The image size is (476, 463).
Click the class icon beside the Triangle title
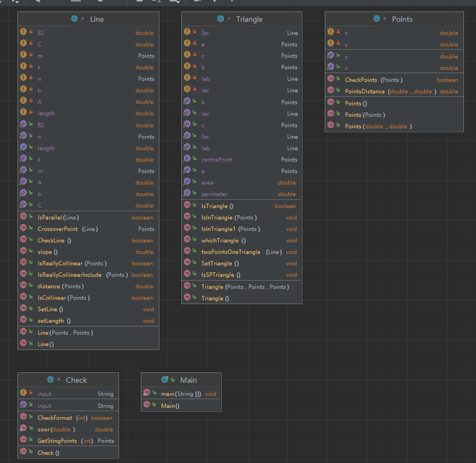click(x=221, y=19)
